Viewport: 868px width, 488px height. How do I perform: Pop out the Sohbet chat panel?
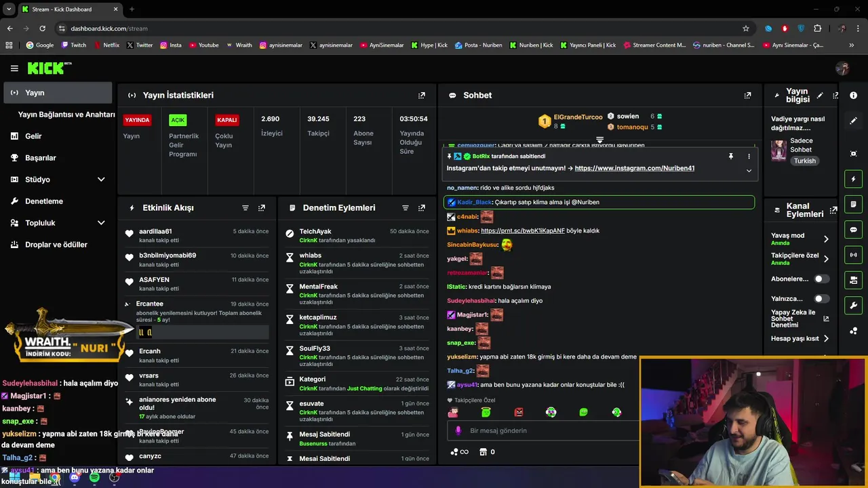[x=748, y=96]
